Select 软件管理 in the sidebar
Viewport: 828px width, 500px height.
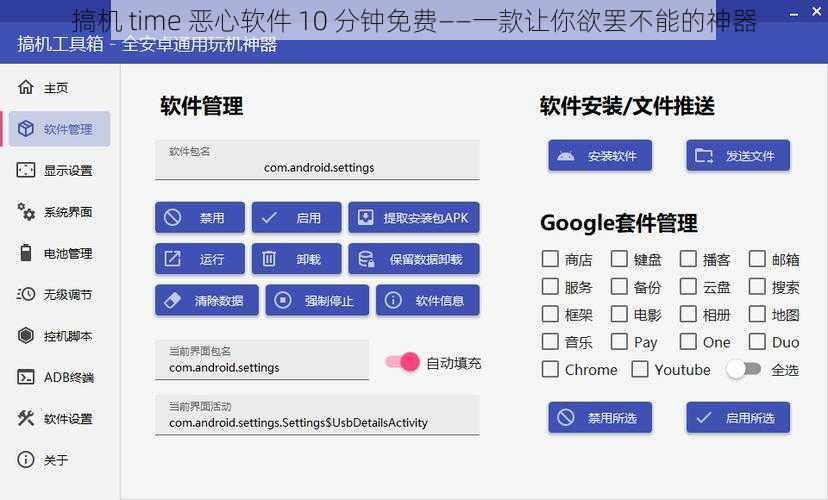coord(60,129)
